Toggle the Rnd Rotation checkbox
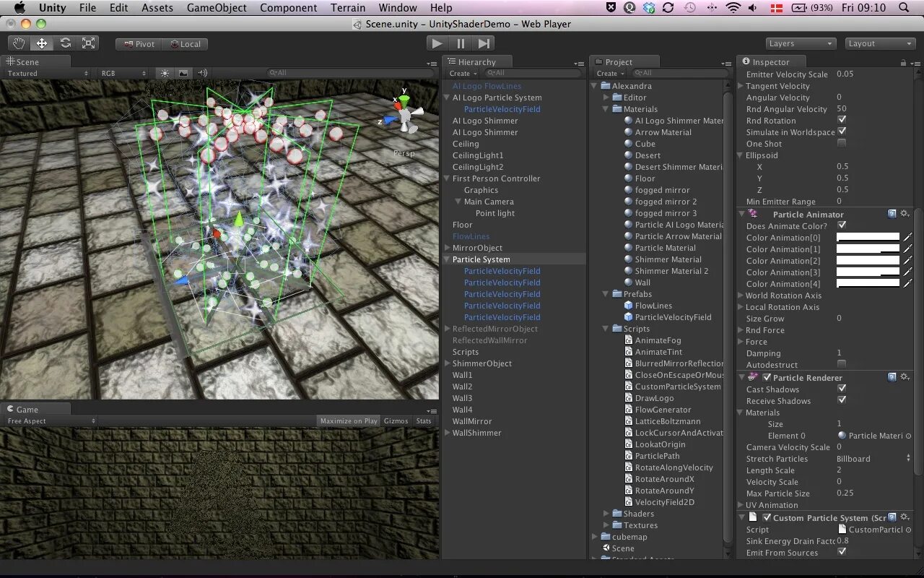Screen dimensions: 924x578 (x=842, y=120)
